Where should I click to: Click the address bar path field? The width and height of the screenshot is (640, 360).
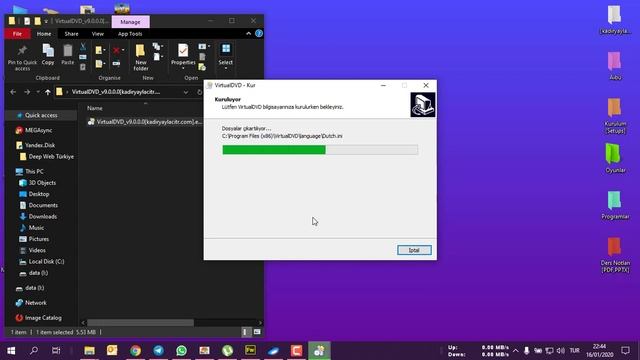coord(122,92)
